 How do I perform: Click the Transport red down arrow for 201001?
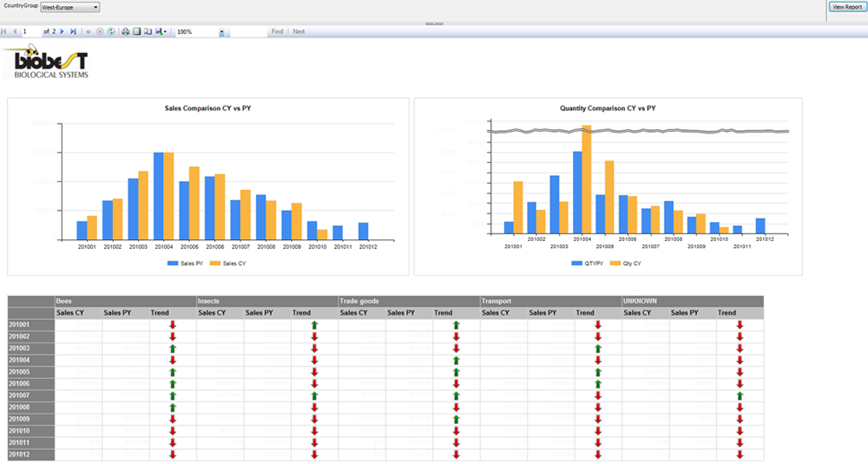click(x=598, y=324)
